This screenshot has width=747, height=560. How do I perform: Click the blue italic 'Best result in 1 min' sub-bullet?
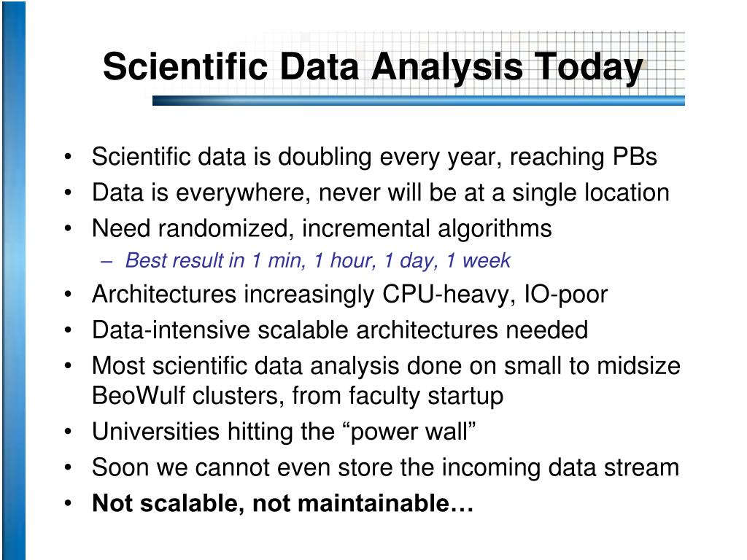(317, 261)
